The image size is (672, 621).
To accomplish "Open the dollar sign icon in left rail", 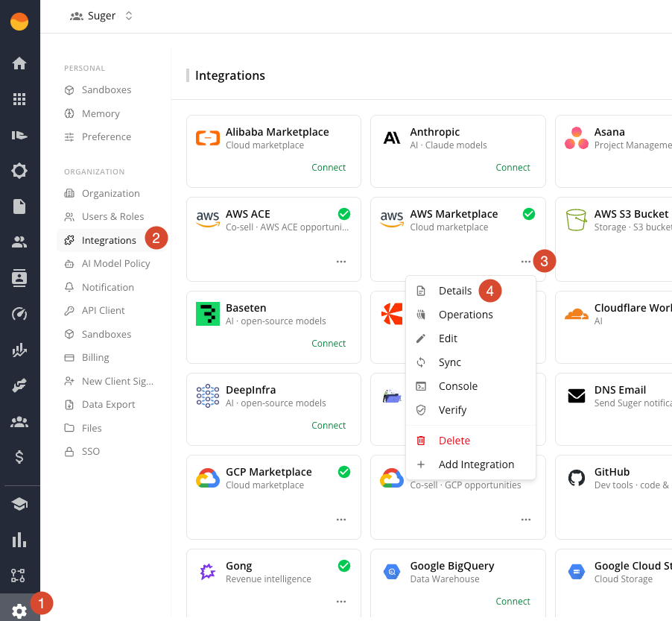I will pos(19,457).
